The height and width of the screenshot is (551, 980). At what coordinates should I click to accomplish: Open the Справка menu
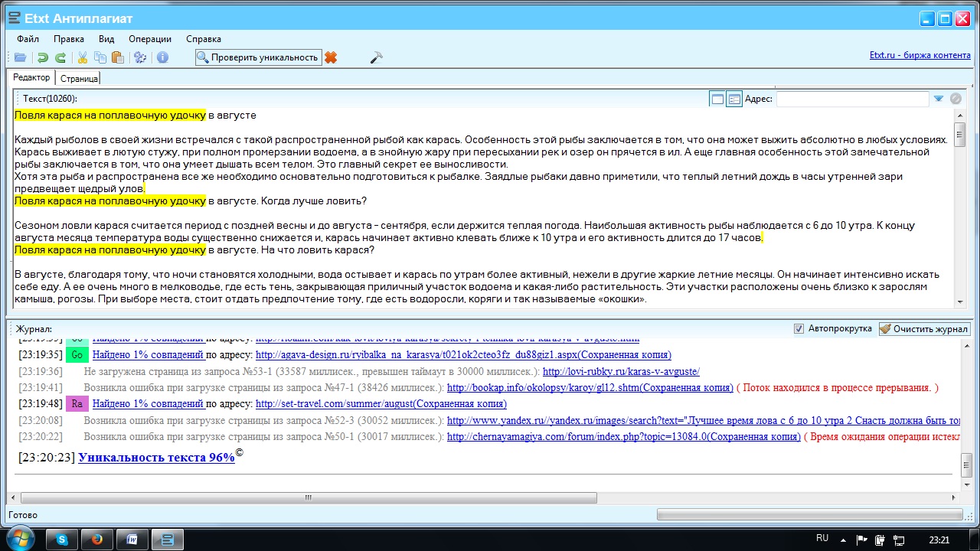tap(204, 39)
